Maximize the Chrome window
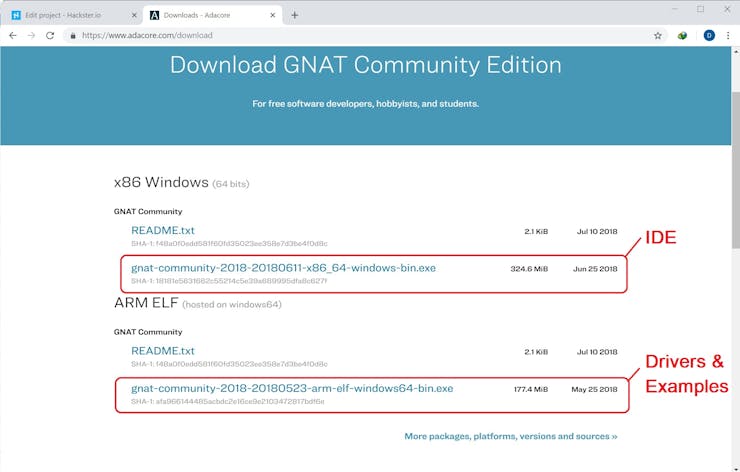Image resolution: width=740 pixels, height=472 pixels. pos(701,9)
